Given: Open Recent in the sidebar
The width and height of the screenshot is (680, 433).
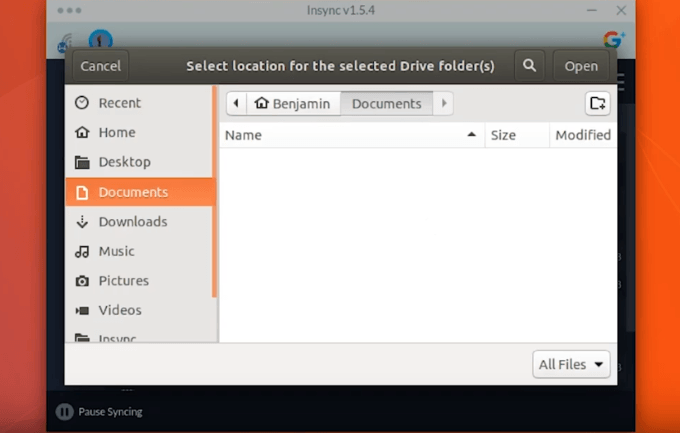Looking at the screenshot, I should click(x=139, y=103).
